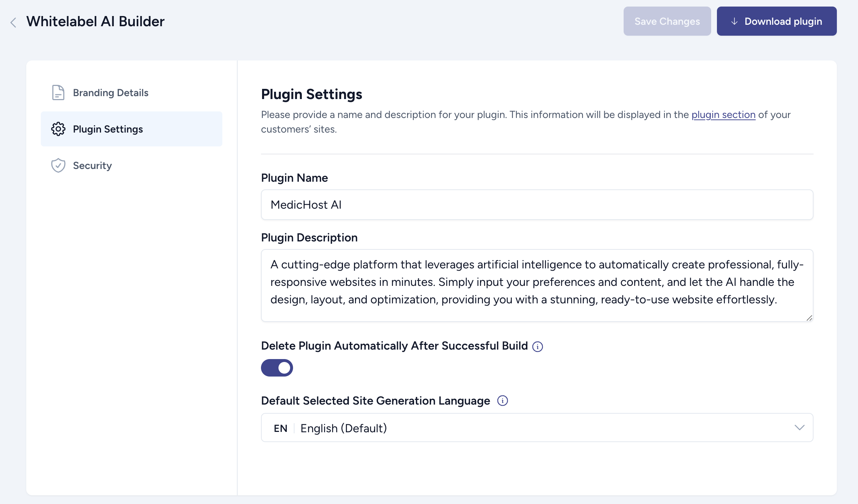Click info icon next to Delete Plugin Automatically

[x=537, y=346]
